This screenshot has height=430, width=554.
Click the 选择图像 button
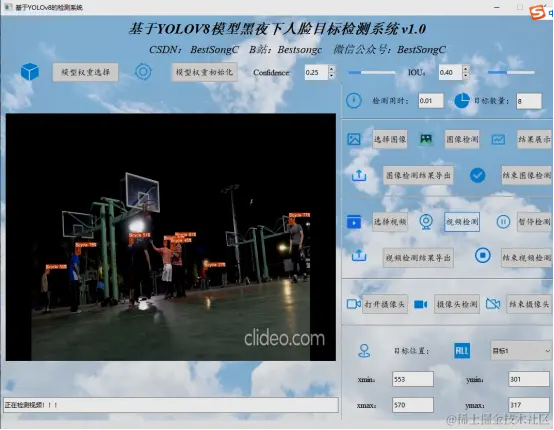(390, 140)
